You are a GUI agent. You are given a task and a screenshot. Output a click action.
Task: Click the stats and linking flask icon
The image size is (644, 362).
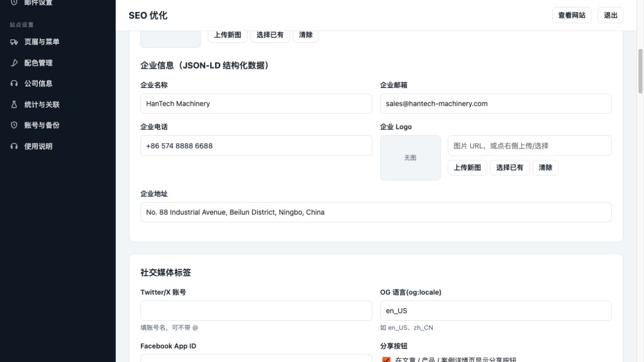click(14, 104)
